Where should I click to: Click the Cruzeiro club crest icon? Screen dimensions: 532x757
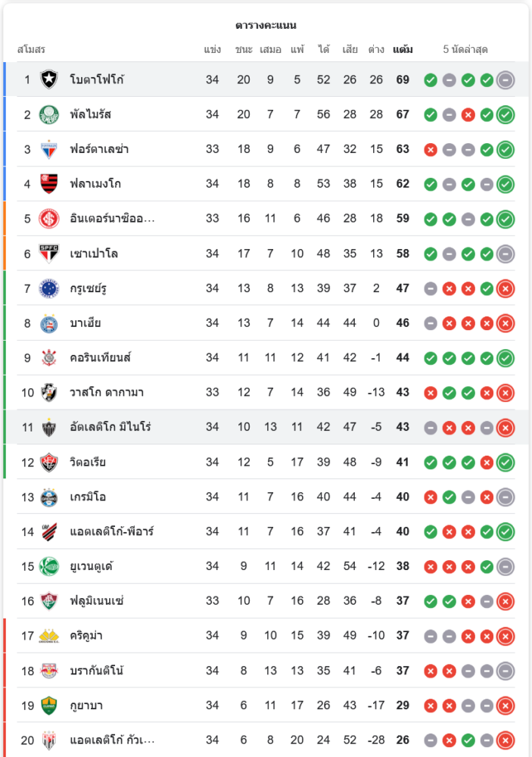[48, 288]
